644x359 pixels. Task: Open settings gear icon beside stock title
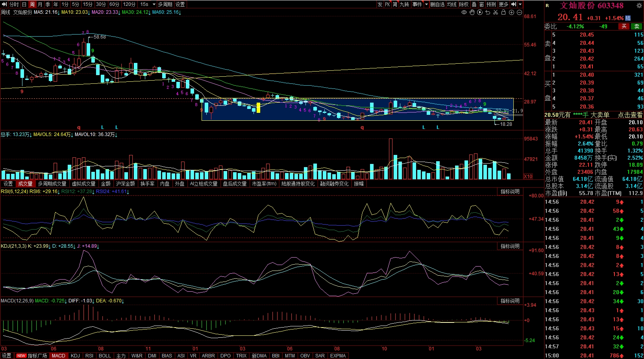[x=639, y=6]
